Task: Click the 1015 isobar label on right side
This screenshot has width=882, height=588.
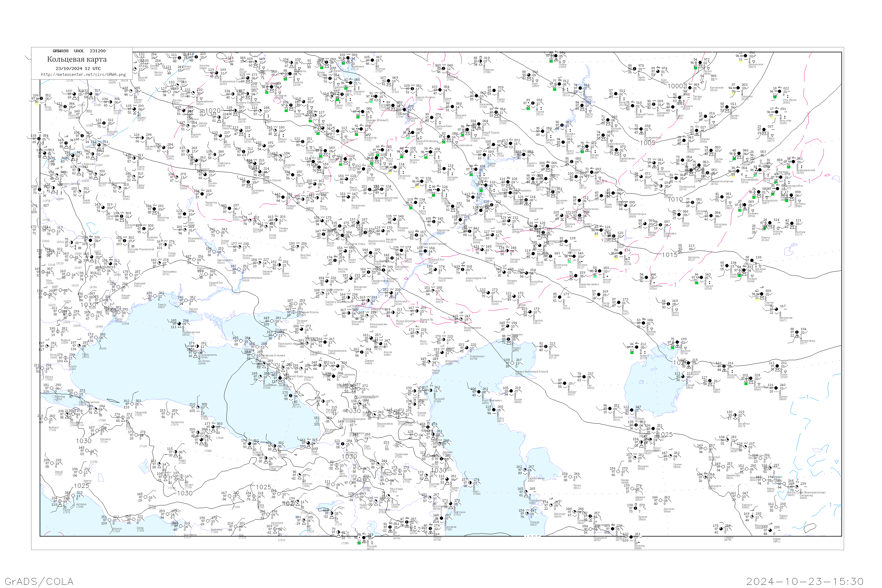Action: [x=669, y=255]
